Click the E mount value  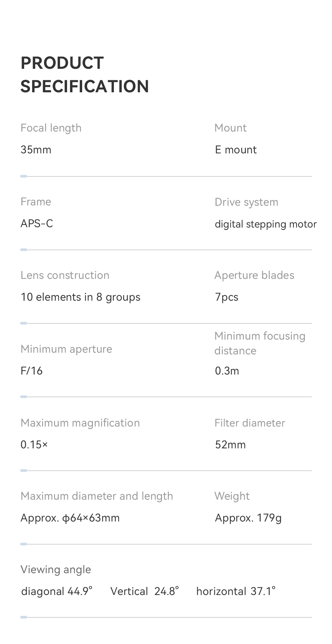click(x=236, y=150)
